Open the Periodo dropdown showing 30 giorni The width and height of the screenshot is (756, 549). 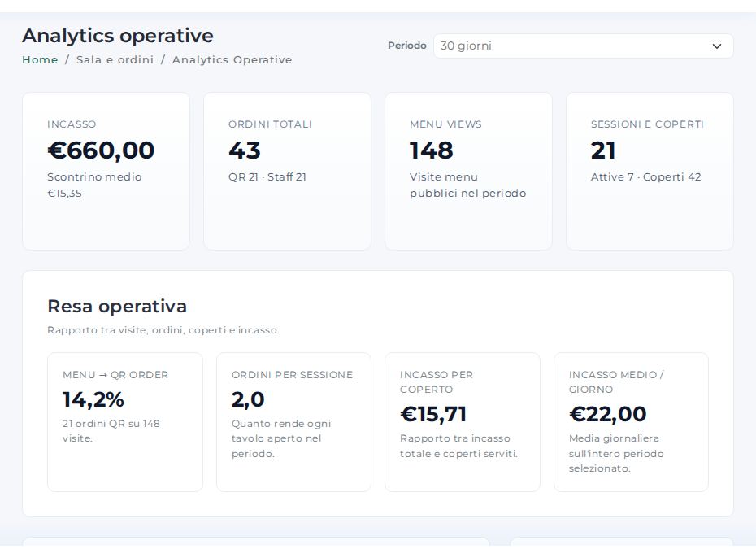pos(584,46)
